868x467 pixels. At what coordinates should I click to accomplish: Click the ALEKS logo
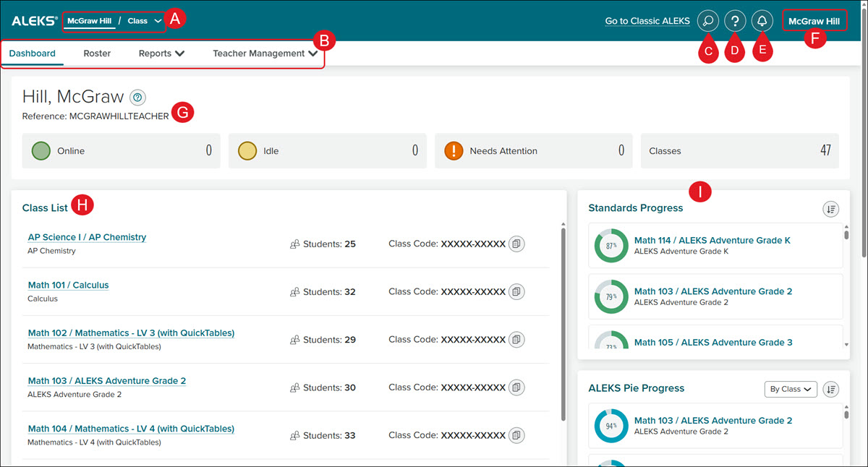(34, 21)
